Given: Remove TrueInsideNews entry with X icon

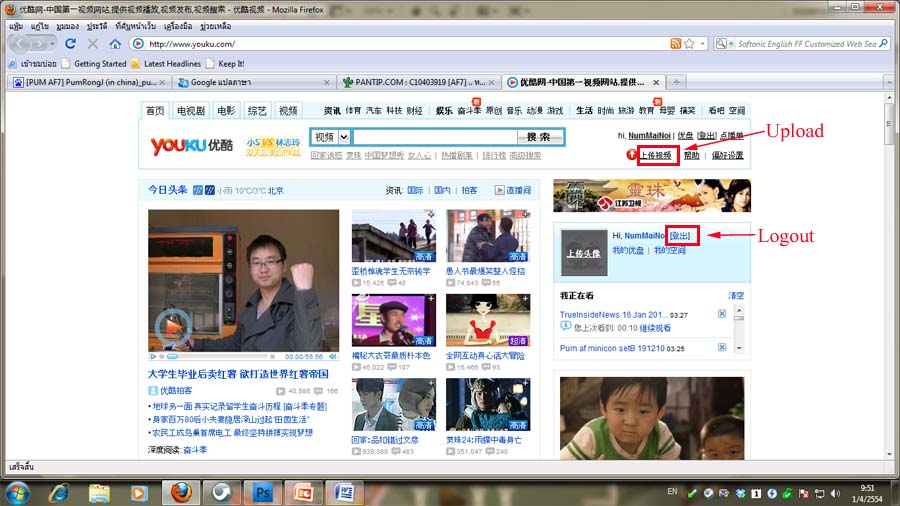Looking at the screenshot, I should [x=722, y=314].
